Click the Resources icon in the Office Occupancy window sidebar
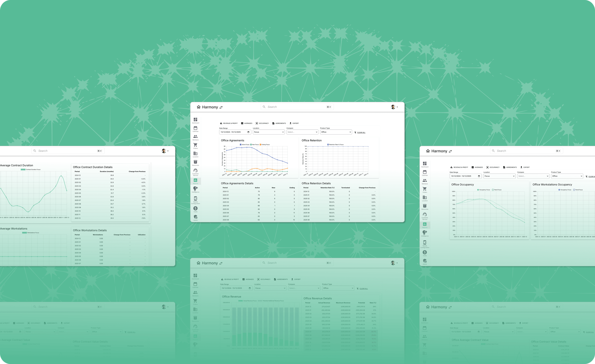This screenshot has height=364, width=595. pyautogui.click(x=425, y=206)
